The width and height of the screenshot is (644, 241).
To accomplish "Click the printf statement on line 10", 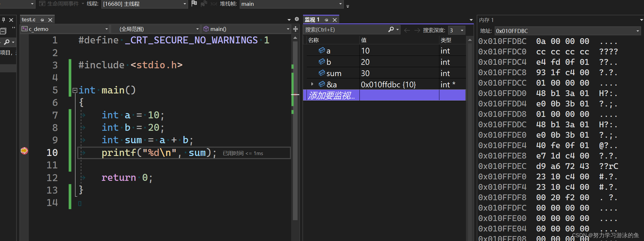I will 159,152.
